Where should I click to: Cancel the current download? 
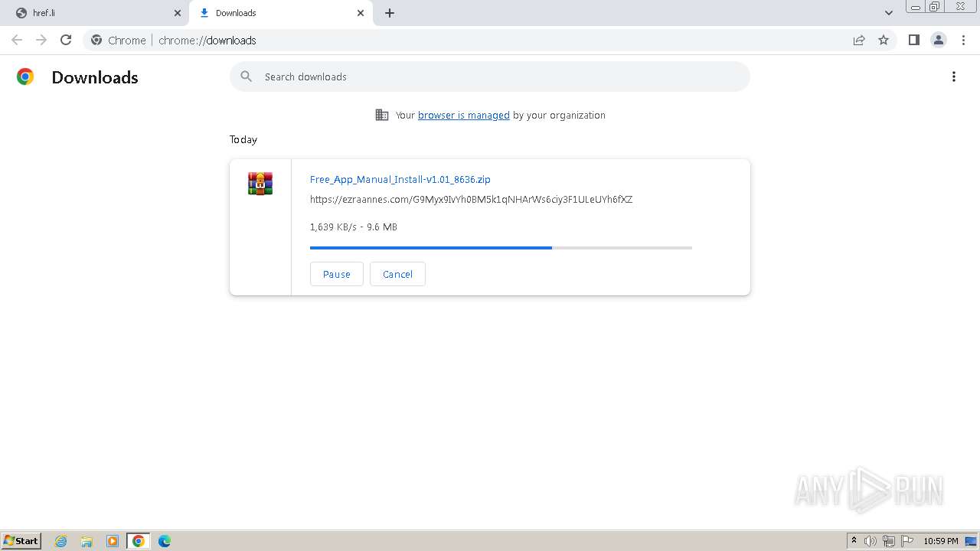tap(397, 274)
